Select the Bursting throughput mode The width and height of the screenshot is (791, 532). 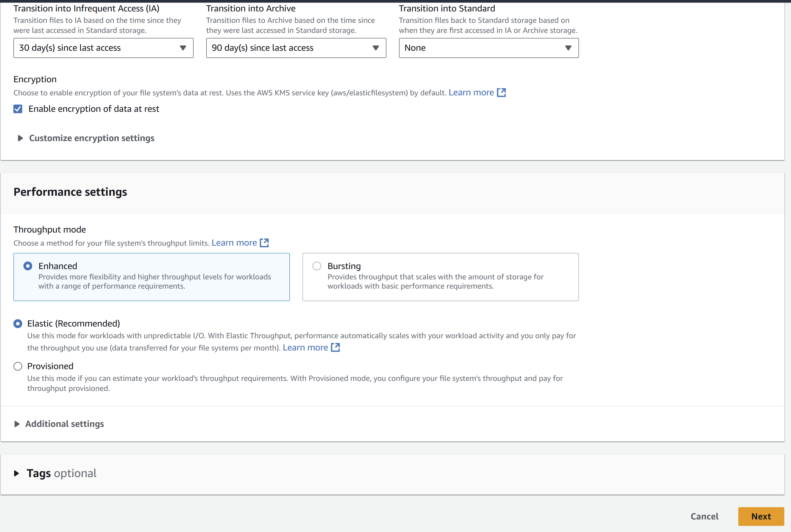pyautogui.click(x=317, y=266)
